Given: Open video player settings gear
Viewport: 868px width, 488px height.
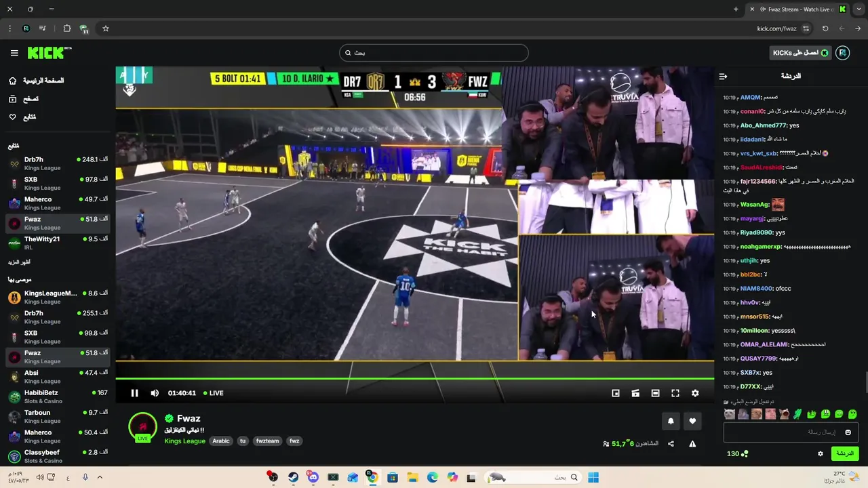Looking at the screenshot, I should (695, 393).
